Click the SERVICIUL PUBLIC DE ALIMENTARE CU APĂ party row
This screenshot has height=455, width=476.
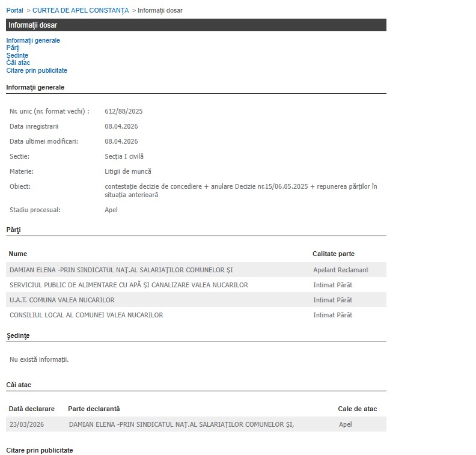point(129,285)
